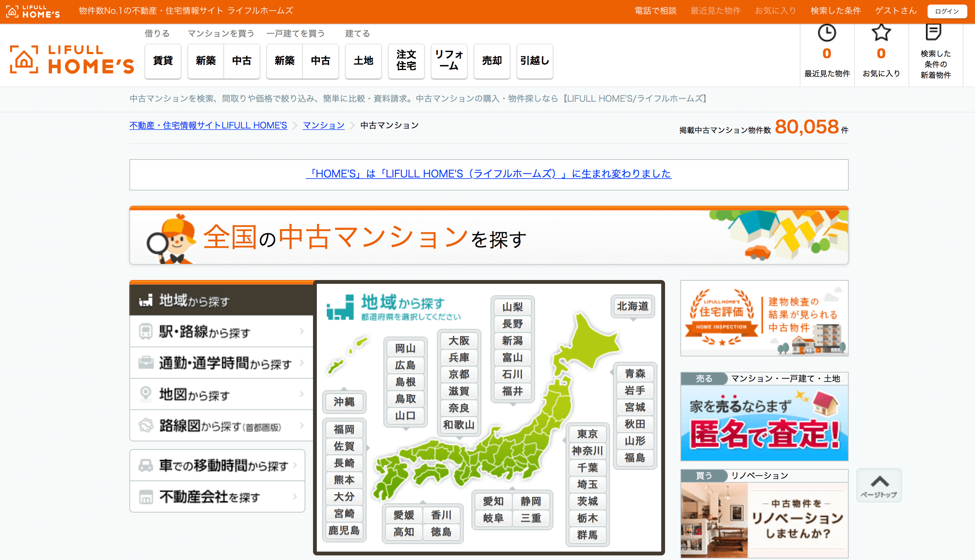
Task: Click the small LIFULL HOME'S logo in orange bar
Action: click(33, 11)
